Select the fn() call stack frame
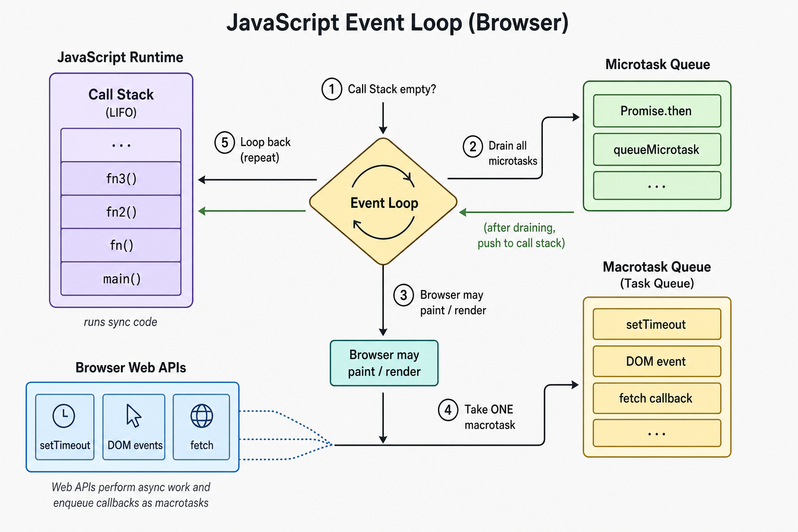Viewport: 798px width, 532px height. point(121,245)
